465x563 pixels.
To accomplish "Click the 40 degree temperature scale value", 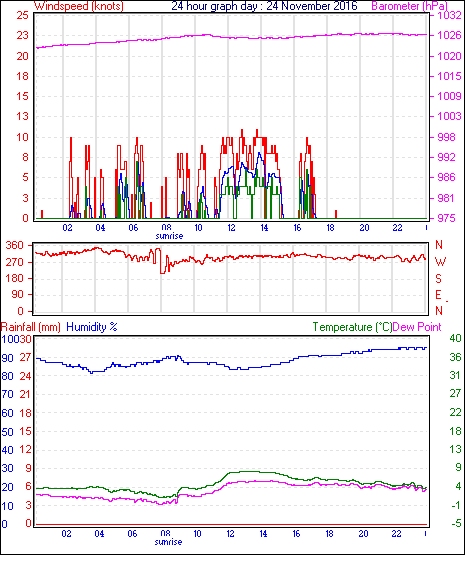I will pos(455,338).
